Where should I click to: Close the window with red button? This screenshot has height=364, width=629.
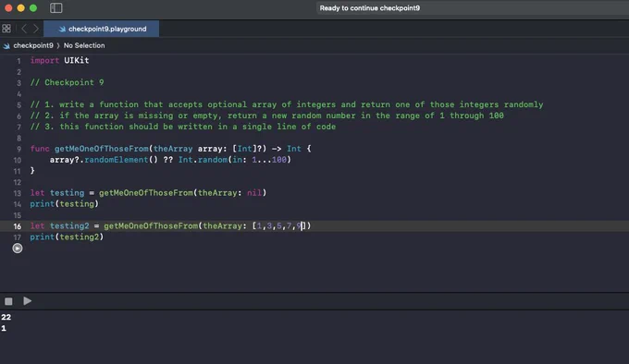(x=8, y=7)
